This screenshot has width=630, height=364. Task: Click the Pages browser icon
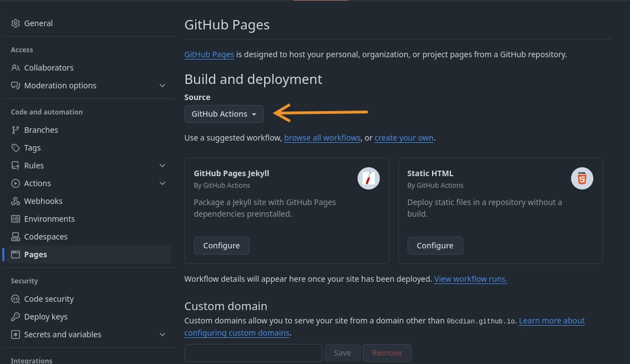point(15,255)
